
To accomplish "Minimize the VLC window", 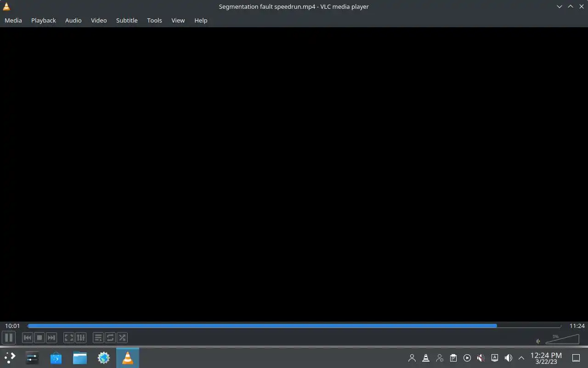I will 560,6.
